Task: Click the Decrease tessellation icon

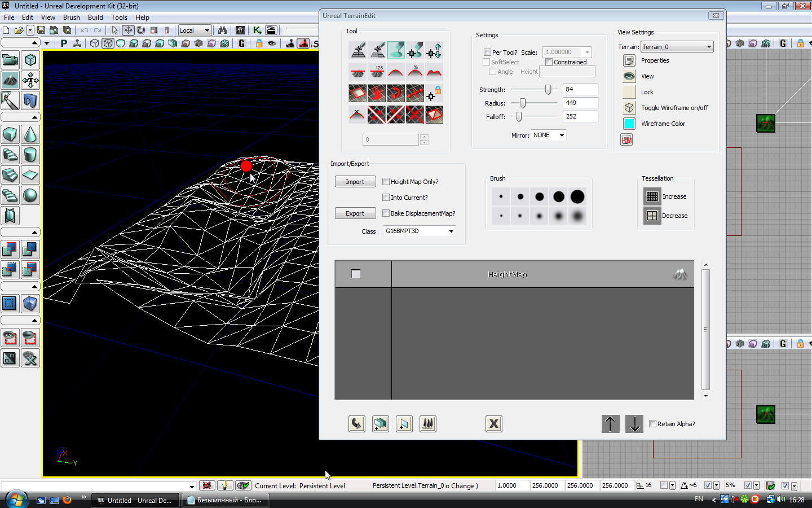Action: 652,216
